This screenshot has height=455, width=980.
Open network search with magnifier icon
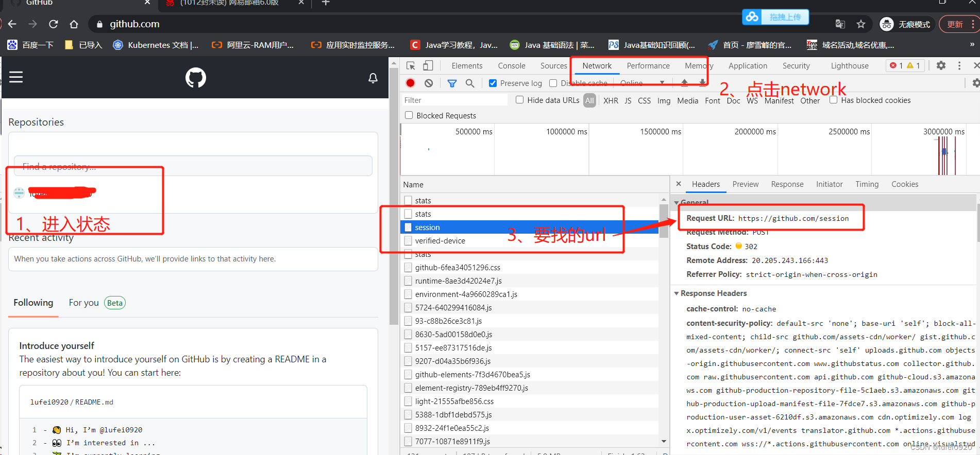coord(470,83)
